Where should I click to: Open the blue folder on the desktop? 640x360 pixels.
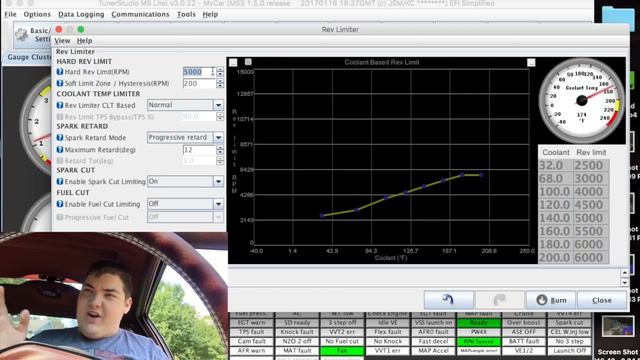[x=618, y=20]
